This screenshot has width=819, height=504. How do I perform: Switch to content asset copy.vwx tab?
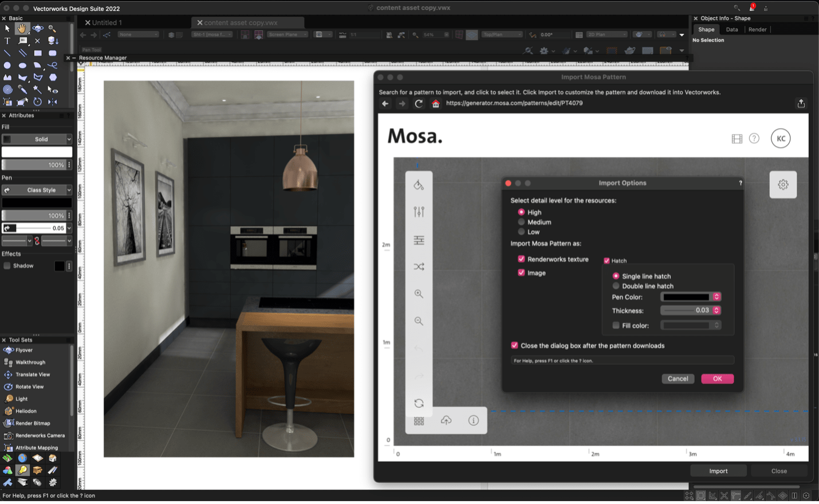pyautogui.click(x=241, y=23)
